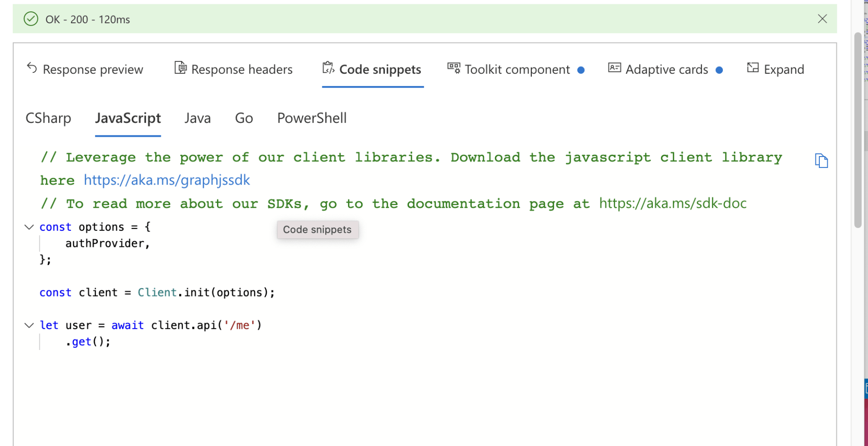This screenshot has width=868, height=446.
Task: Collapse the const options code block
Action: [x=29, y=227]
